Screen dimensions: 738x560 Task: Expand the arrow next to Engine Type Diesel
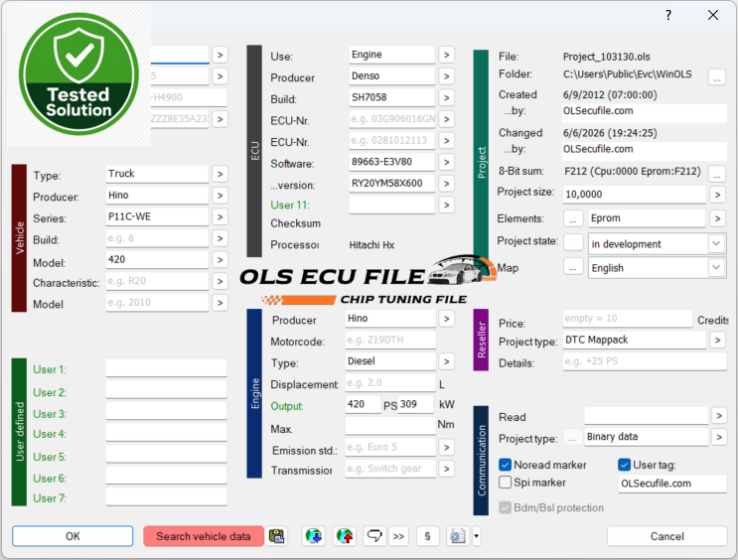click(x=446, y=361)
